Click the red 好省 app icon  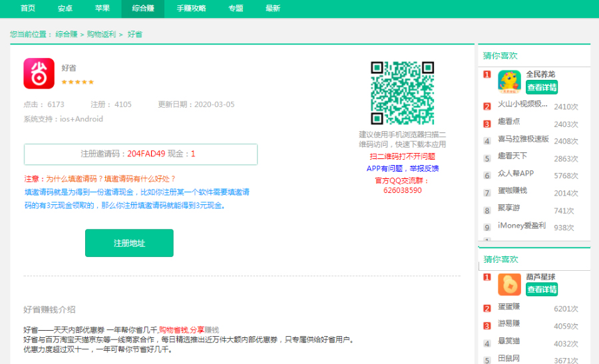point(39,73)
